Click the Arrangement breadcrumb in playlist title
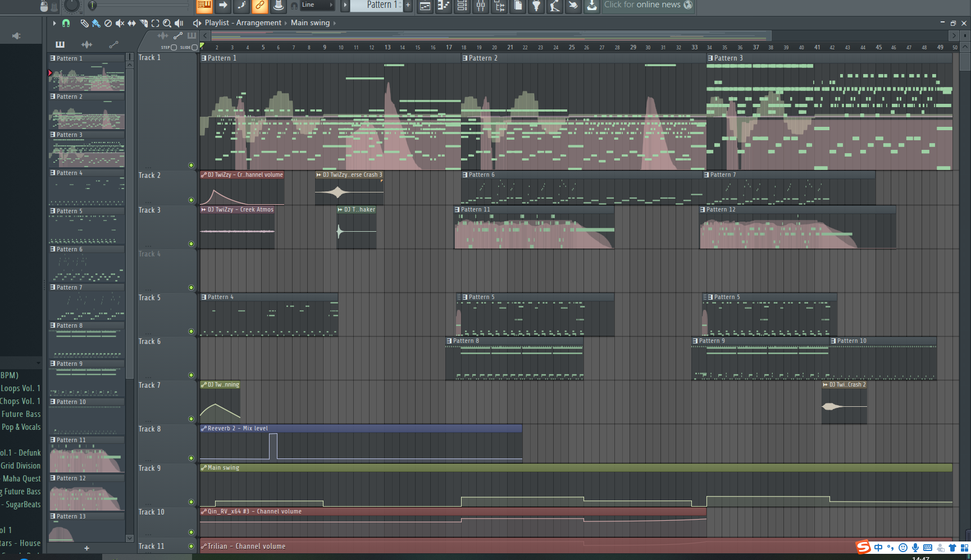Viewport: 971px width, 560px height. (x=258, y=23)
